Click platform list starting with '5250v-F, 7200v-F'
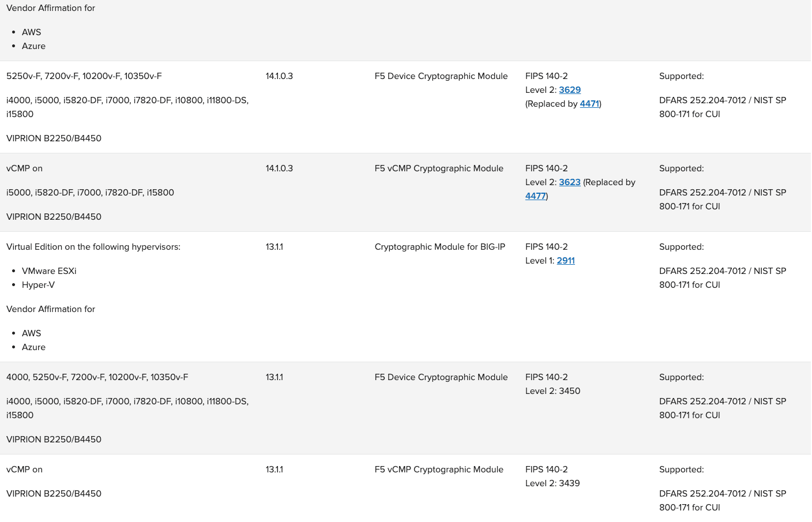The width and height of the screenshot is (812, 522). click(x=84, y=76)
